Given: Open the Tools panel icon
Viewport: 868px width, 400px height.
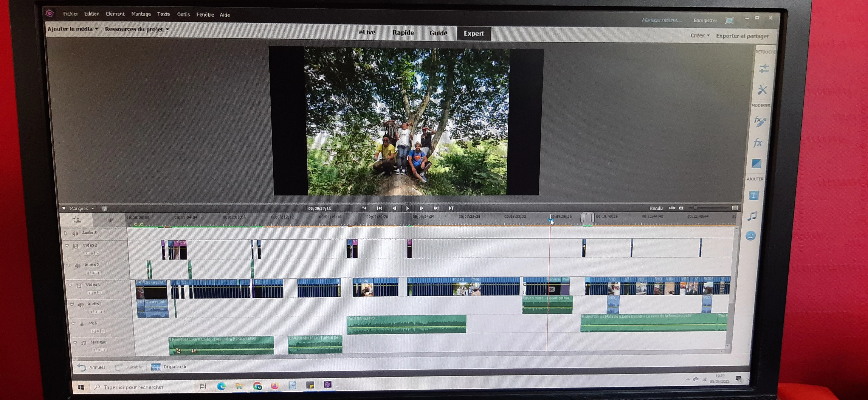Looking at the screenshot, I should pos(762,90).
